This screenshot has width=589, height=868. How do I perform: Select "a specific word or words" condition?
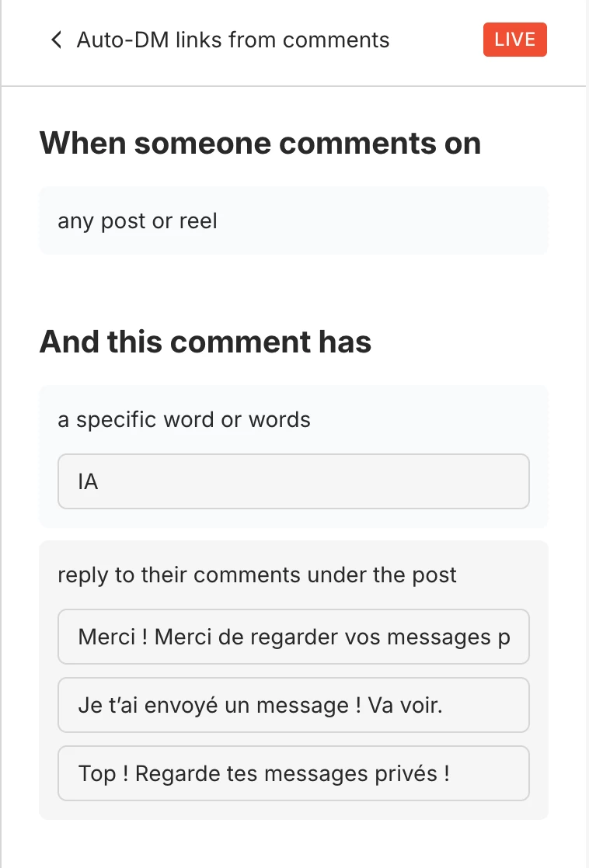click(184, 420)
